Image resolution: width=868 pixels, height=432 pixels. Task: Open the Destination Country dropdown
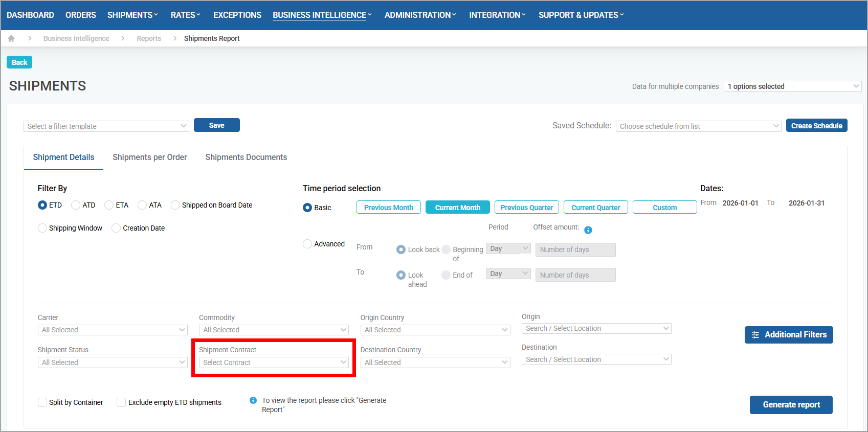pyautogui.click(x=435, y=362)
